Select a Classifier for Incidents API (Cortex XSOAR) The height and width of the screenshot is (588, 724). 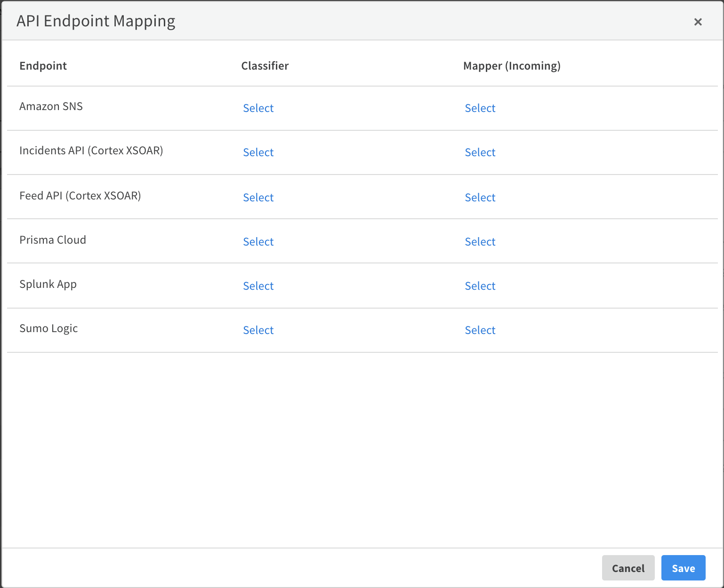pyautogui.click(x=258, y=152)
